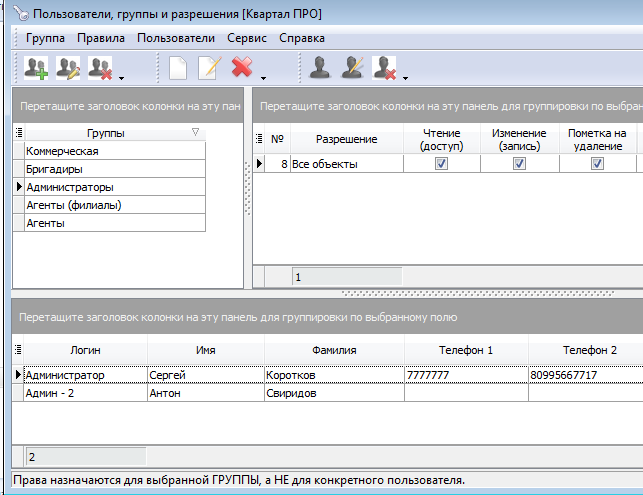The image size is (643, 495).
Task: Click the edit group icon
Action: click(x=68, y=68)
